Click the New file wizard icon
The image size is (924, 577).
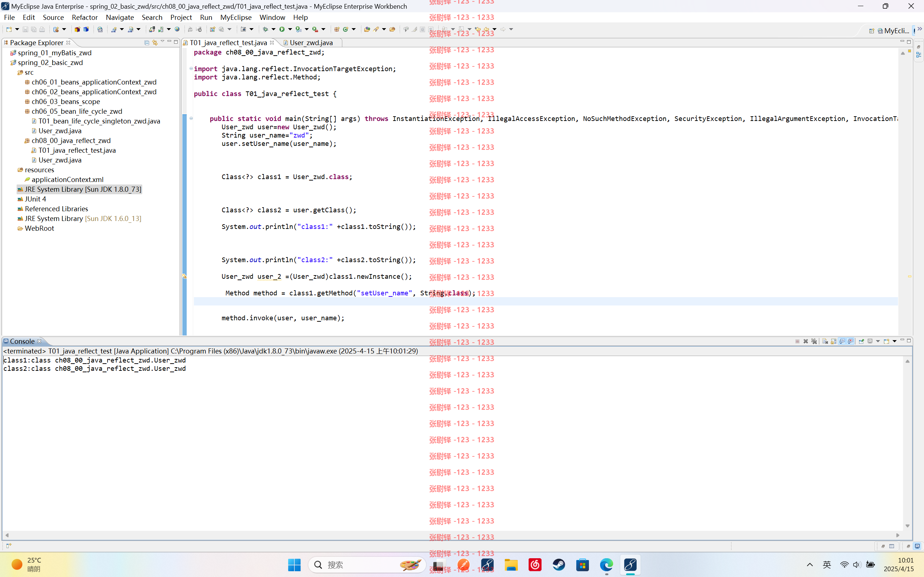click(x=9, y=29)
